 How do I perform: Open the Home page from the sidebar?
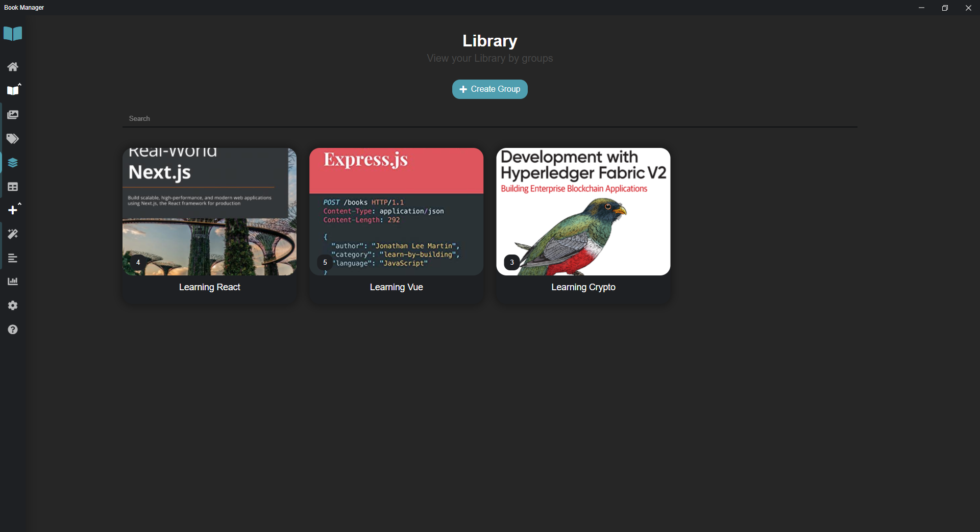(x=13, y=66)
